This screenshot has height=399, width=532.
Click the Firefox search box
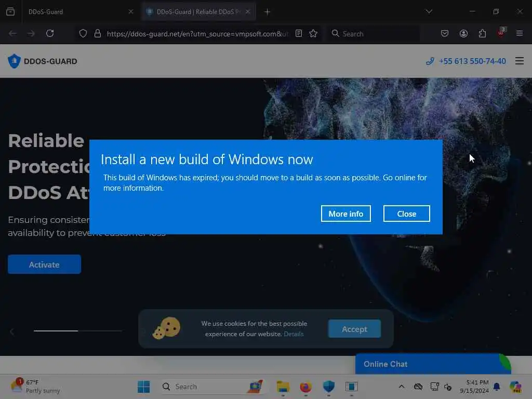[x=373, y=34]
